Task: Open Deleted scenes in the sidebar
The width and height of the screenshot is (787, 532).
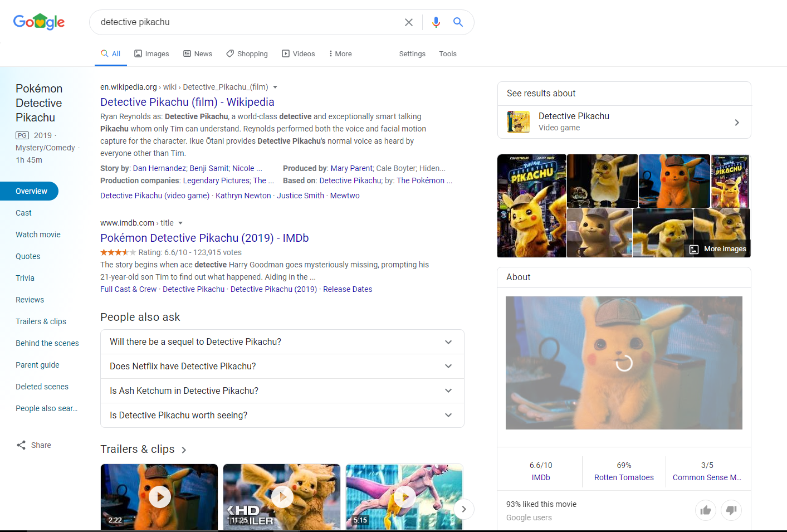Action: [42, 387]
